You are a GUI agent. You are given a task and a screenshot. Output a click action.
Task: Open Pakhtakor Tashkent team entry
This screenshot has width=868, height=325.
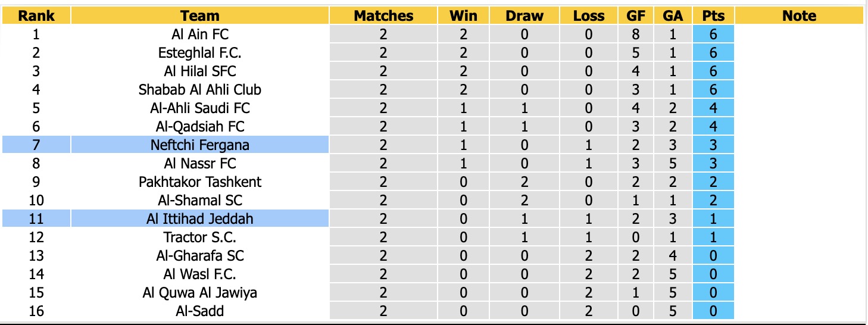click(x=200, y=182)
